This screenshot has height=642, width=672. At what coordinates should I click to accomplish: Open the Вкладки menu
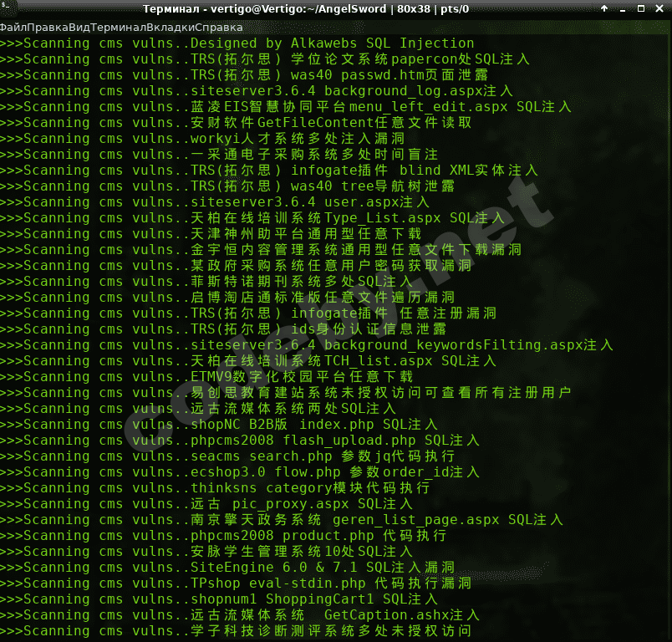click(171, 28)
